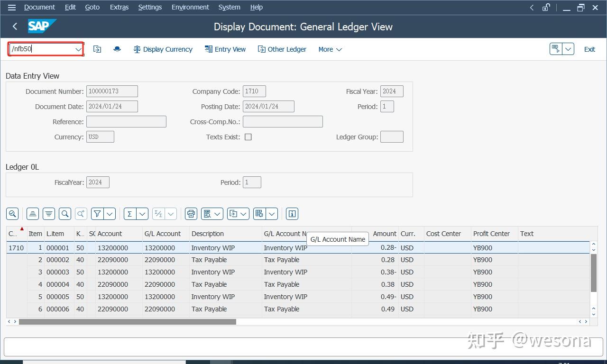Click the Exit button
The width and height of the screenshot is (607, 364).
tap(589, 49)
